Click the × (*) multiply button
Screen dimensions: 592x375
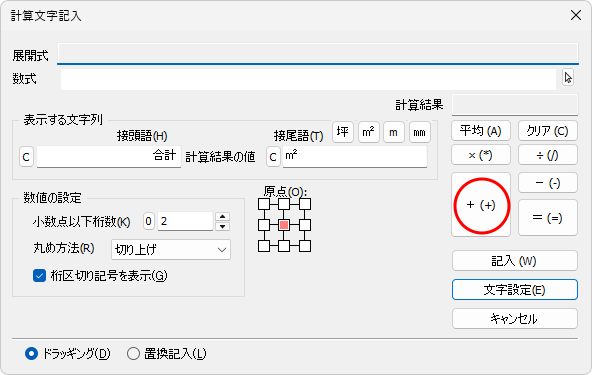click(481, 155)
